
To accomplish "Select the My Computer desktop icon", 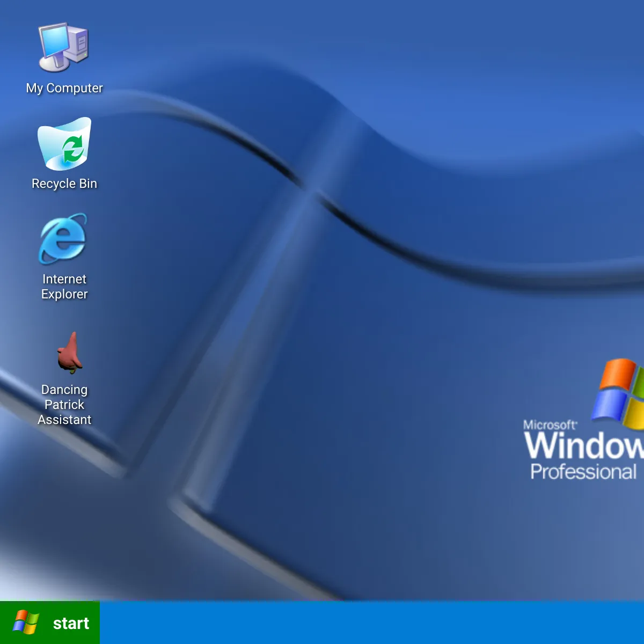I will tap(64, 47).
